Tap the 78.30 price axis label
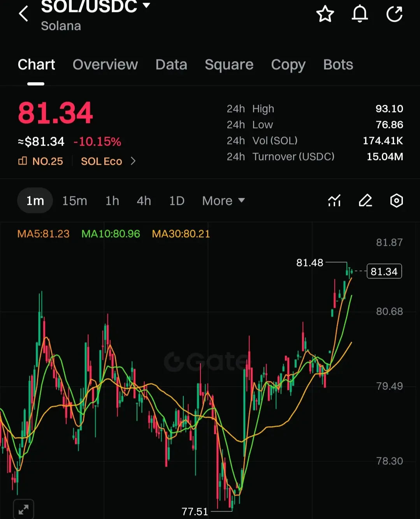This screenshot has height=519, width=420. [389, 461]
